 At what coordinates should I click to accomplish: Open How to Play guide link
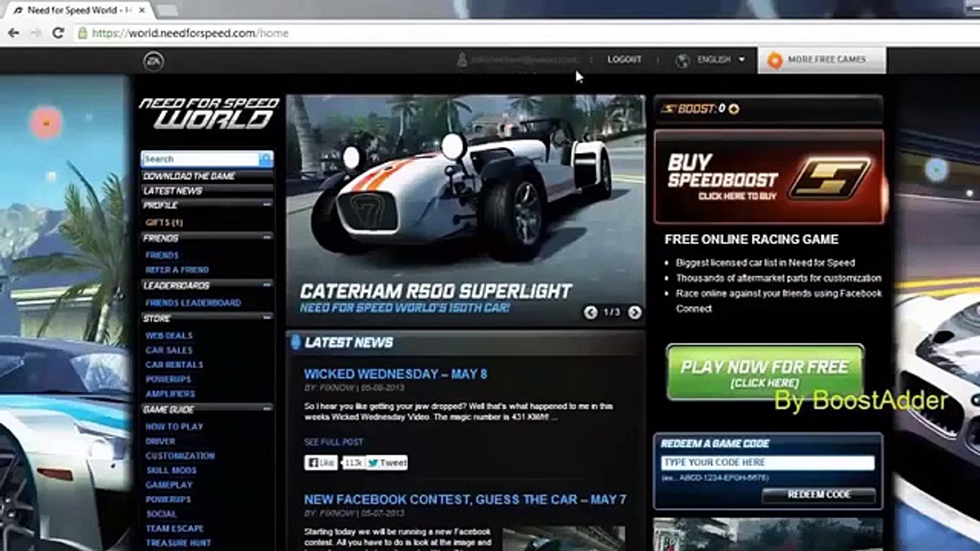174,427
